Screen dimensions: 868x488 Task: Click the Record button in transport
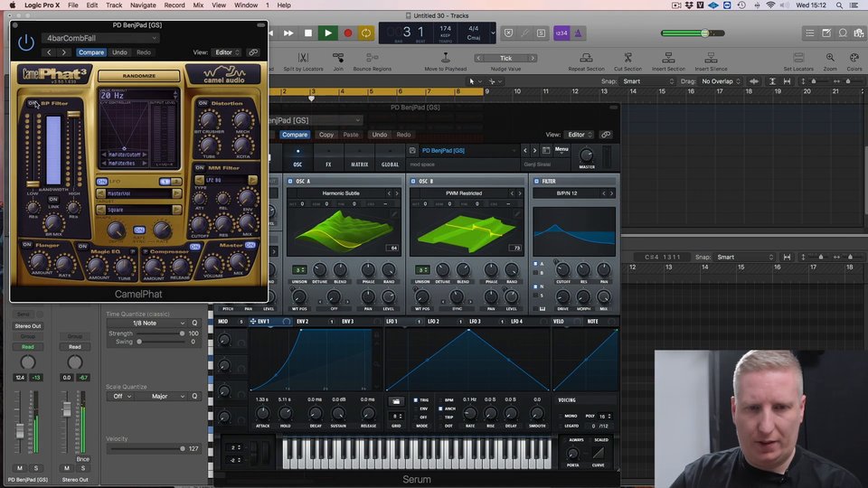point(347,33)
